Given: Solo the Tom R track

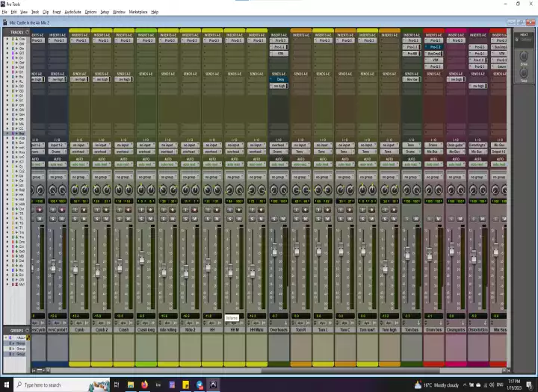Looking at the screenshot, I should (297, 219).
